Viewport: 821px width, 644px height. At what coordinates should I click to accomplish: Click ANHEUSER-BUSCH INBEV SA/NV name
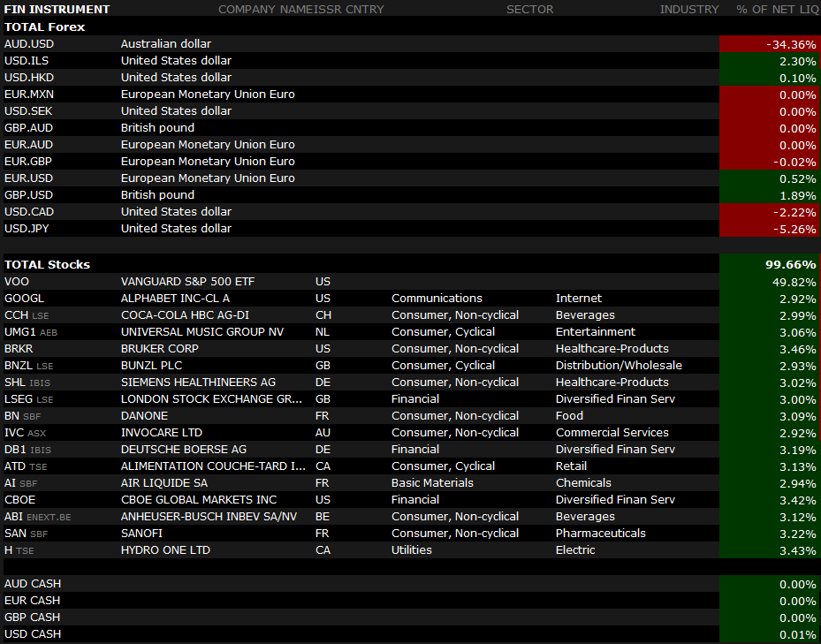(209, 516)
